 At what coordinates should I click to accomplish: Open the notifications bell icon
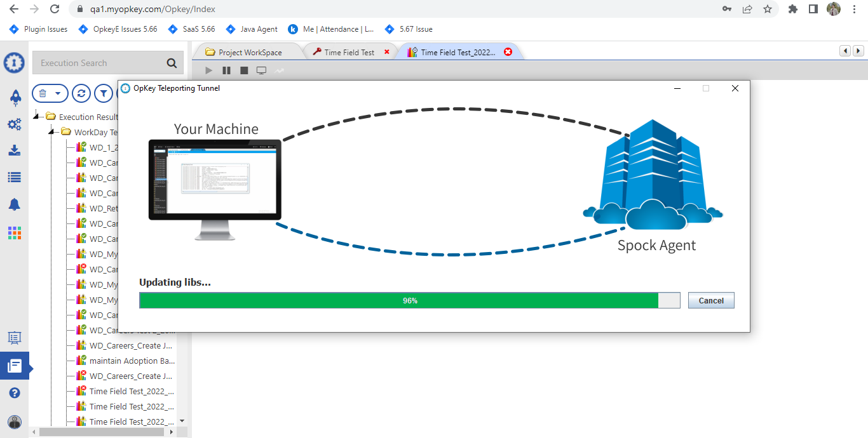(x=14, y=204)
